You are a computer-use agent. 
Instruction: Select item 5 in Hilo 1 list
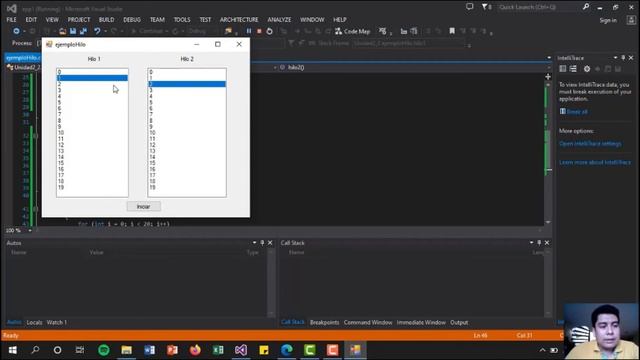tap(92, 102)
